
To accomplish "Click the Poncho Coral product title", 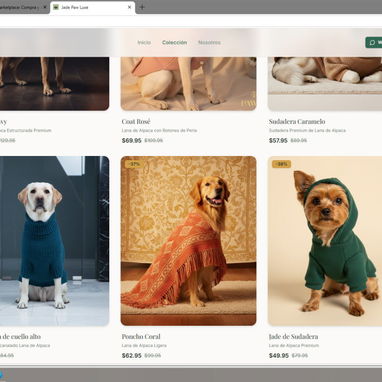I will (141, 337).
